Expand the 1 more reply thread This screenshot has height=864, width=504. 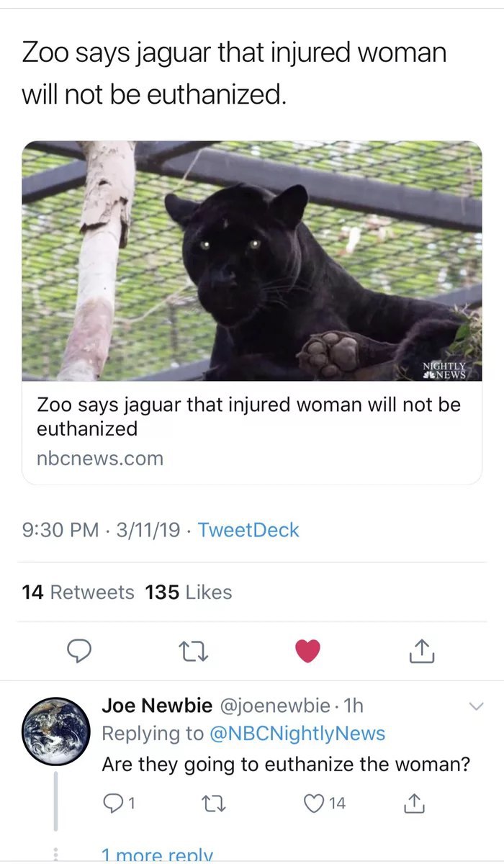point(158,855)
